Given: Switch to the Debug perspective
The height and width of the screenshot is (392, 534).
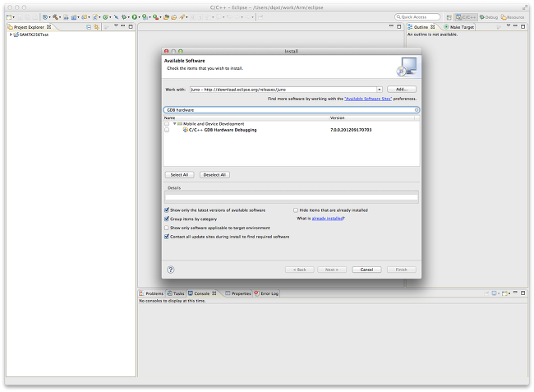Looking at the screenshot, I should (489, 17).
